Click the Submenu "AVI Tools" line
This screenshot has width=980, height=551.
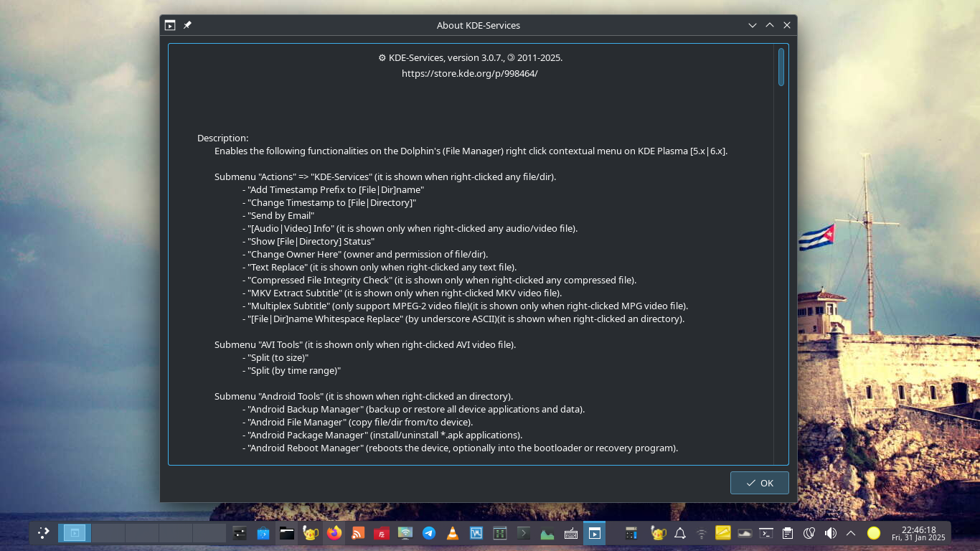(x=365, y=344)
